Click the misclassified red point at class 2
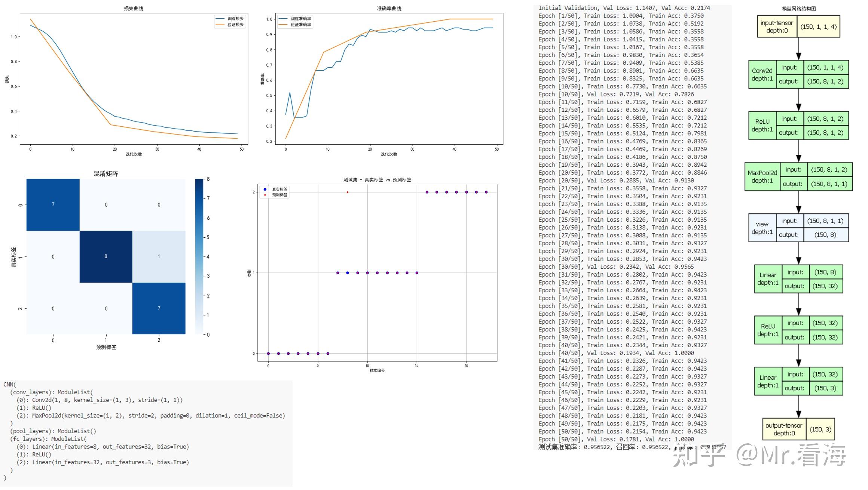Viewport: 868px width, 490px height. click(348, 192)
